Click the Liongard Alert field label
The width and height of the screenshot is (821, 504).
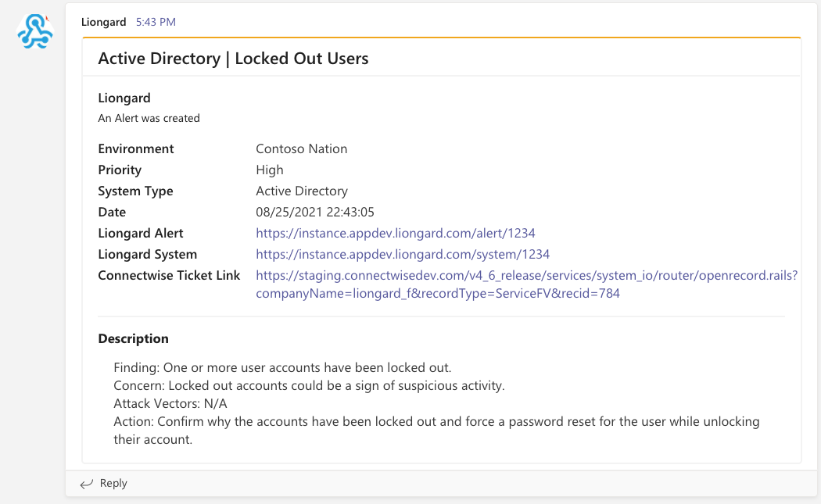(x=140, y=233)
